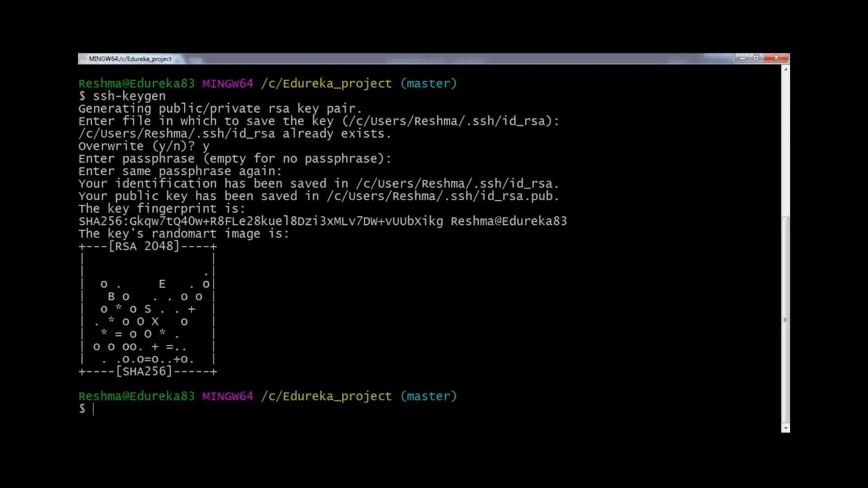Close the MINGW64 terminal window
This screenshot has height=488, width=868.
coord(776,58)
